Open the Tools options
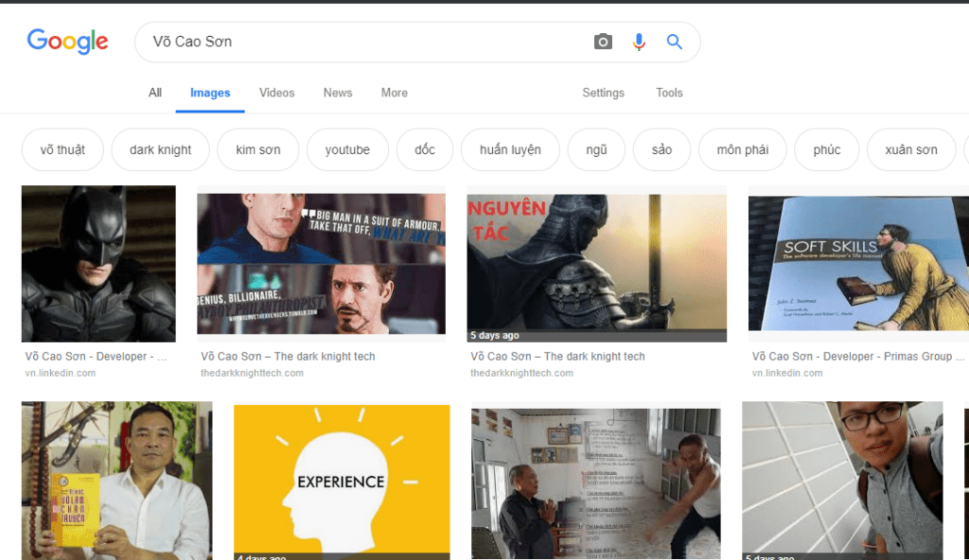Screen dimensions: 969x560 (x=669, y=93)
